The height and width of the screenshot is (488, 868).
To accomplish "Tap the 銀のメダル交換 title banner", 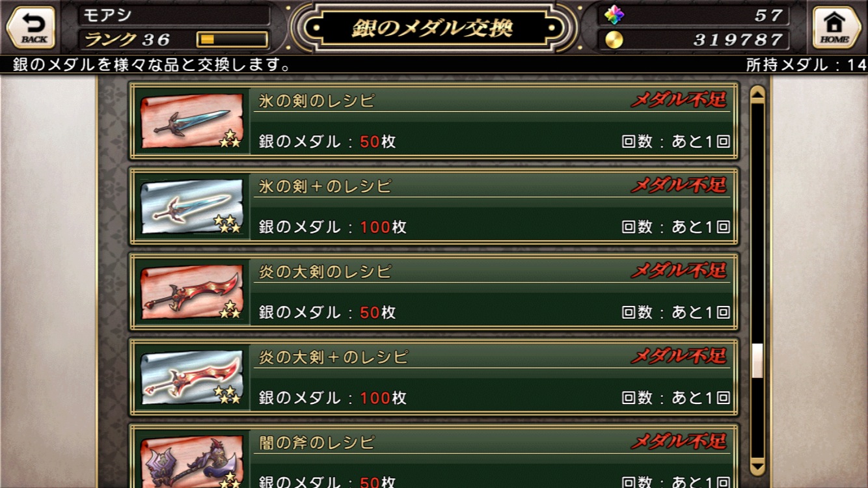I will (433, 28).
